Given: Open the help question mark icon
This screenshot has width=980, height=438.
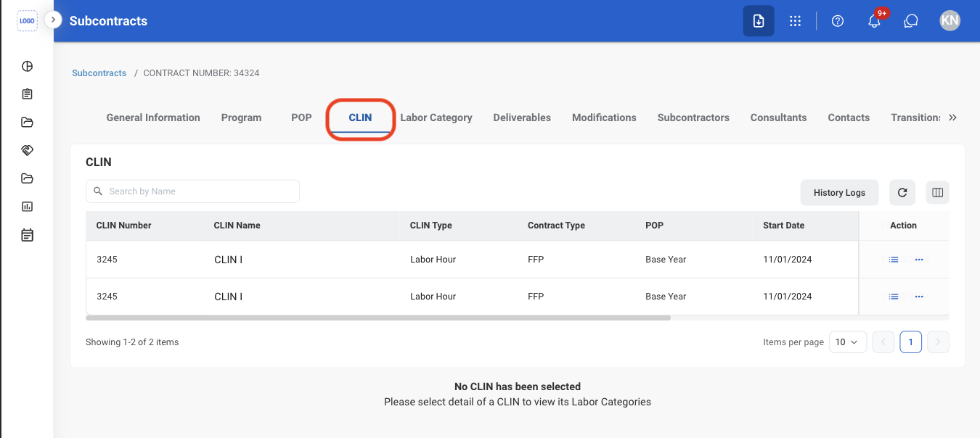Looking at the screenshot, I should (838, 21).
